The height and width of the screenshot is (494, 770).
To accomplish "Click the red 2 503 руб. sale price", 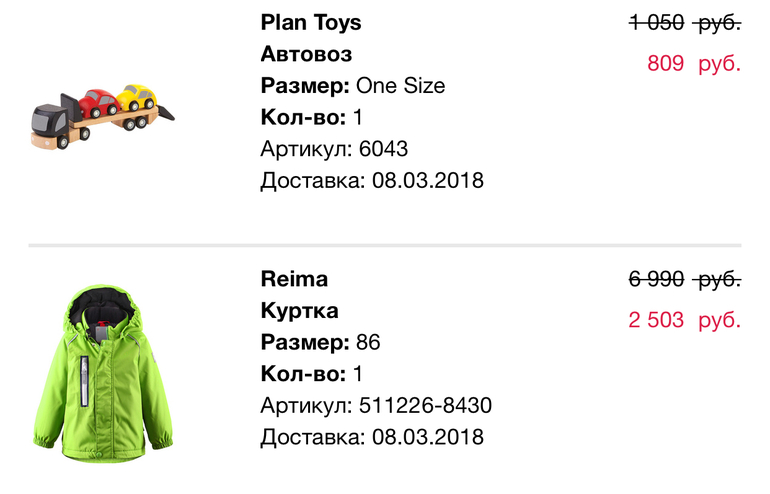I will [x=684, y=320].
